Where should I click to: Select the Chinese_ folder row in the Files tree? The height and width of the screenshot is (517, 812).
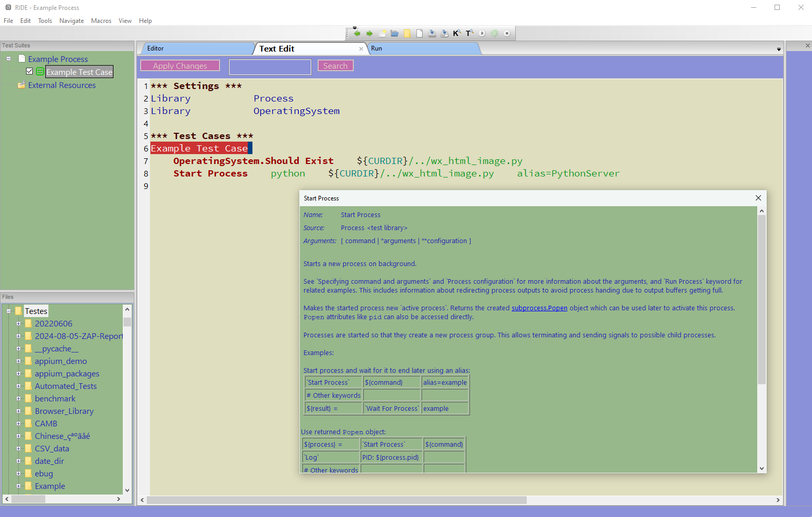(62, 436)
